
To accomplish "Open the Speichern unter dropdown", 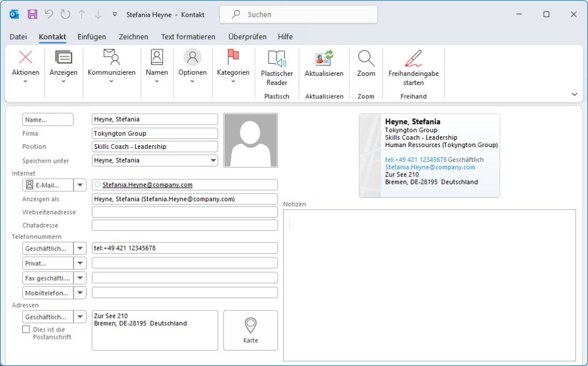I will [x=213, y=161].
